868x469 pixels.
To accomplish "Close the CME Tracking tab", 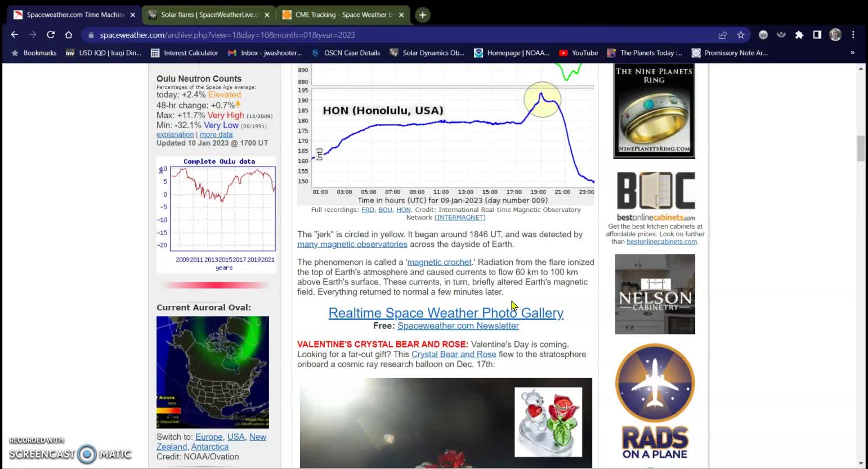I will [401, 15].
